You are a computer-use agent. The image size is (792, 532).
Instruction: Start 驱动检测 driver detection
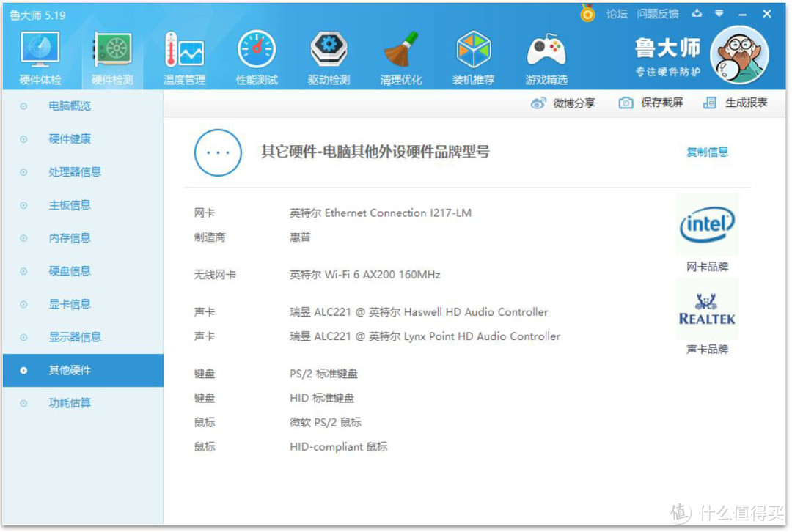(328, 51)
